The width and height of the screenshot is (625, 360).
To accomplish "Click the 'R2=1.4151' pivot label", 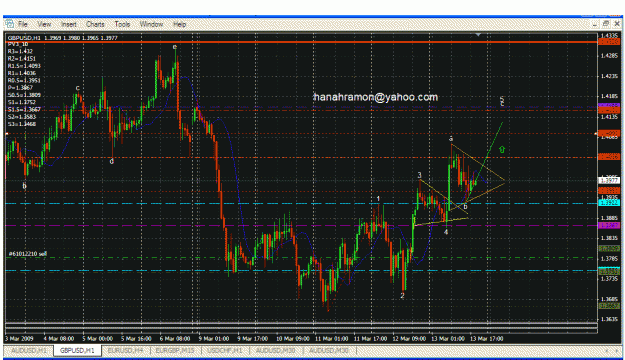I will [x=22, y=59].
